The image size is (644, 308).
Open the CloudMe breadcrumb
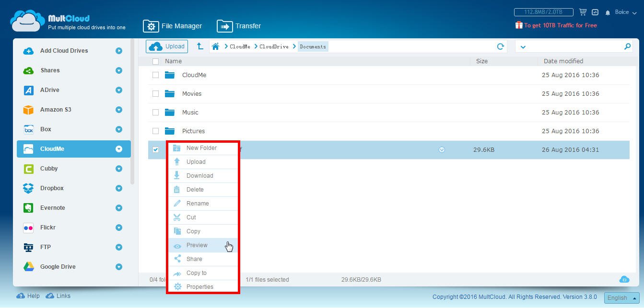point(240,46)
